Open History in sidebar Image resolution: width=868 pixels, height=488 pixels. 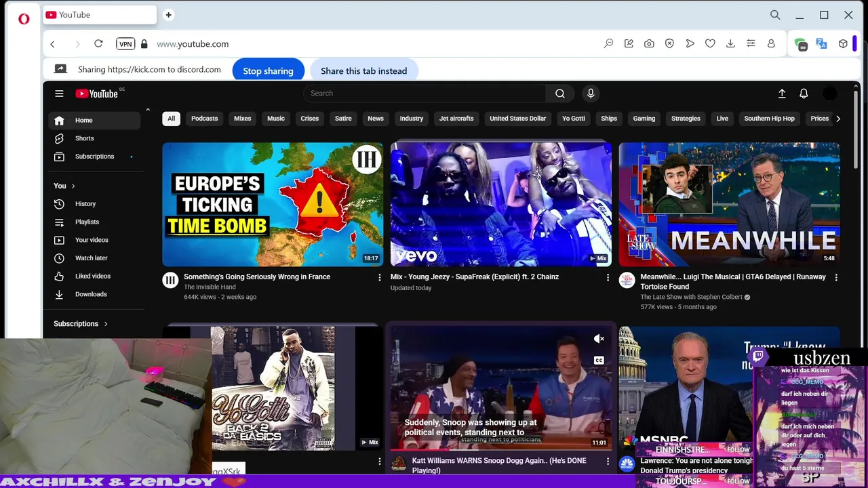tap(94, 204)
